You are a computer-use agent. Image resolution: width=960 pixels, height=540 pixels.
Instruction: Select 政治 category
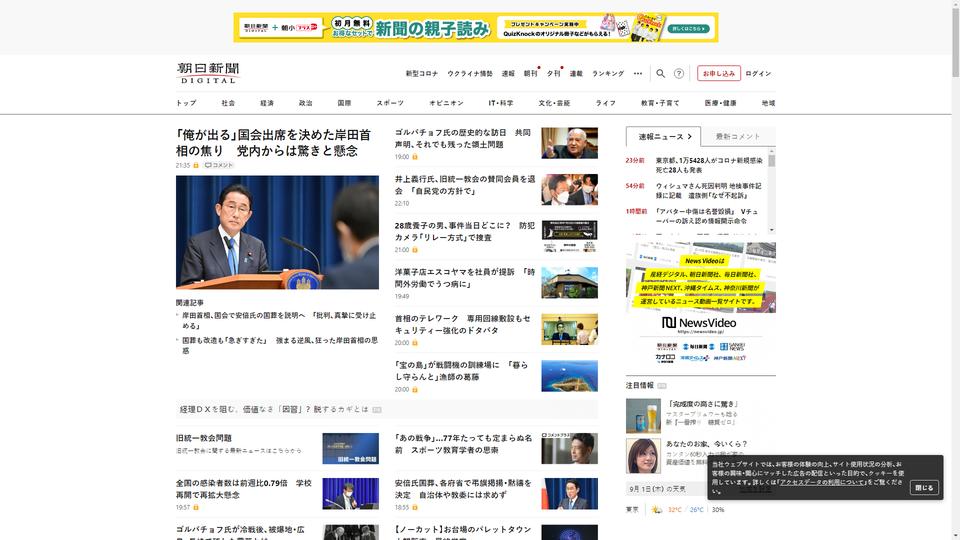(x=306, y=103)
